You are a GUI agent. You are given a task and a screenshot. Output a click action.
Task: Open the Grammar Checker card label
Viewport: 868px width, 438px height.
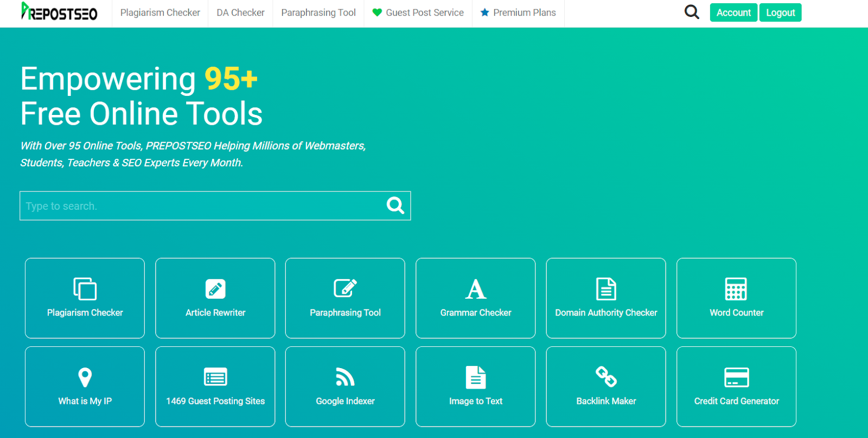click(x=476, y=313)
